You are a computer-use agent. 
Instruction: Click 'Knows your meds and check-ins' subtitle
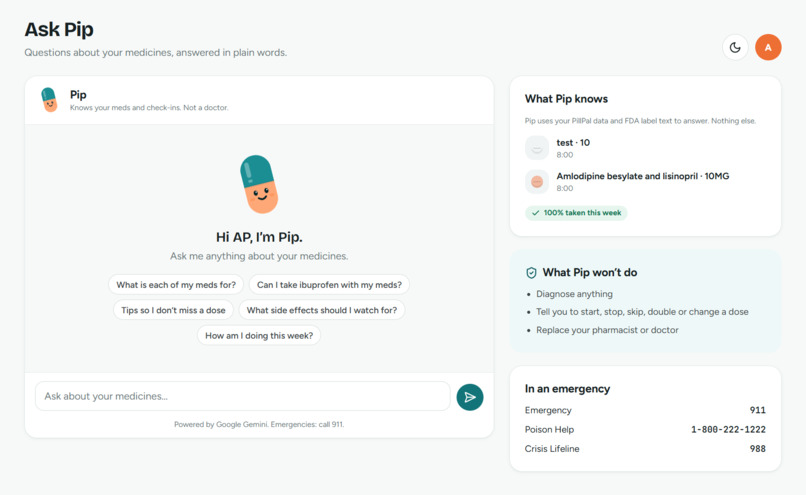(149, 108)
